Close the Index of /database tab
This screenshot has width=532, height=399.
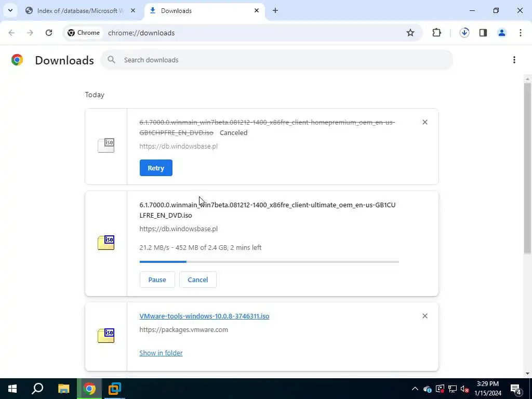[133, 10]
